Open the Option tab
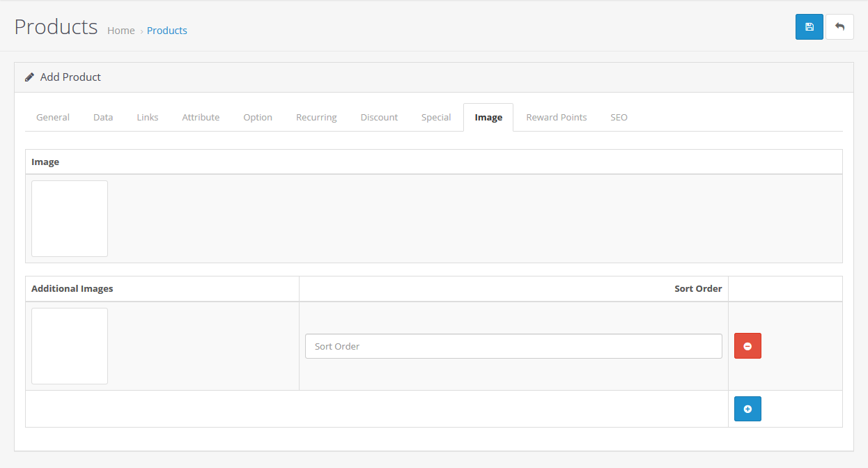The width and height of the screenshot is (868, 468). [258, 117]
